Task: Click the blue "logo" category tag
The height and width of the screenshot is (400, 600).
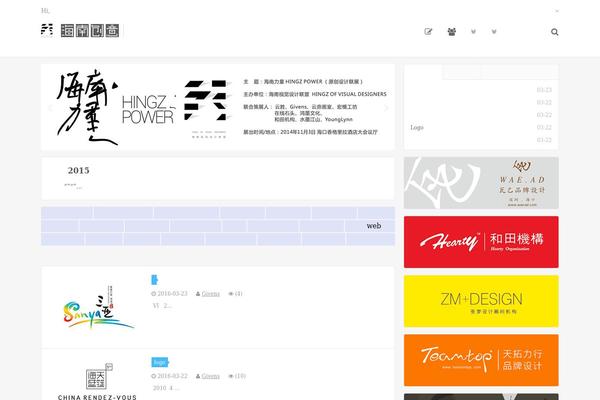Action: click(160, 362)
